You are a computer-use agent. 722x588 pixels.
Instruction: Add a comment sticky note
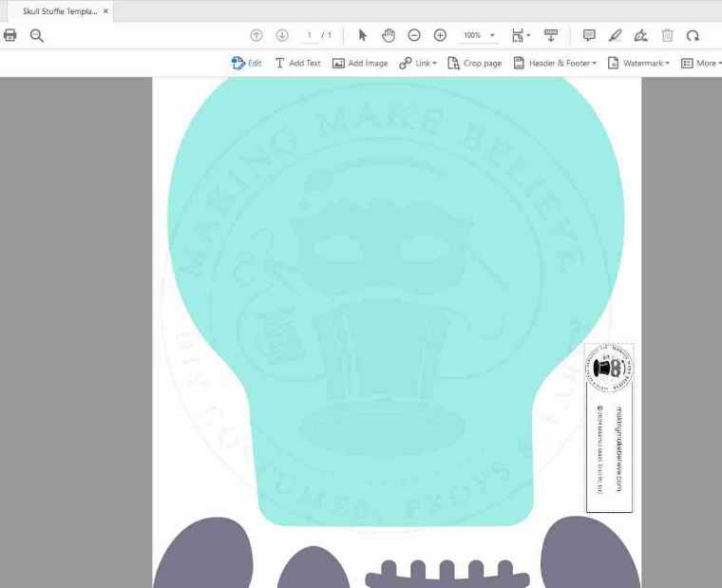pos(589,35)
